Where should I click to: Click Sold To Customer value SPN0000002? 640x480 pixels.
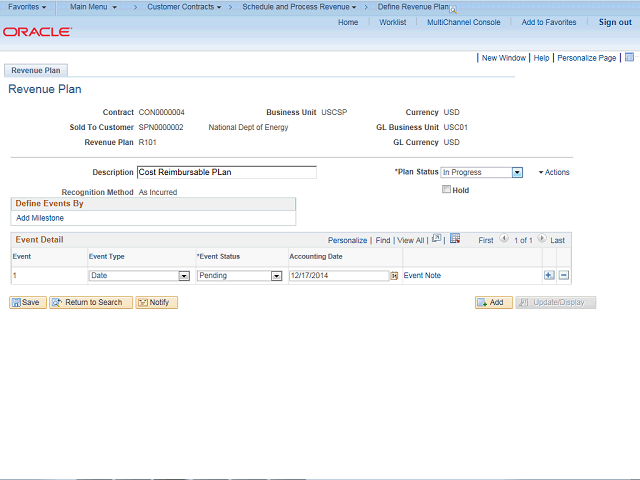(161, 127)
